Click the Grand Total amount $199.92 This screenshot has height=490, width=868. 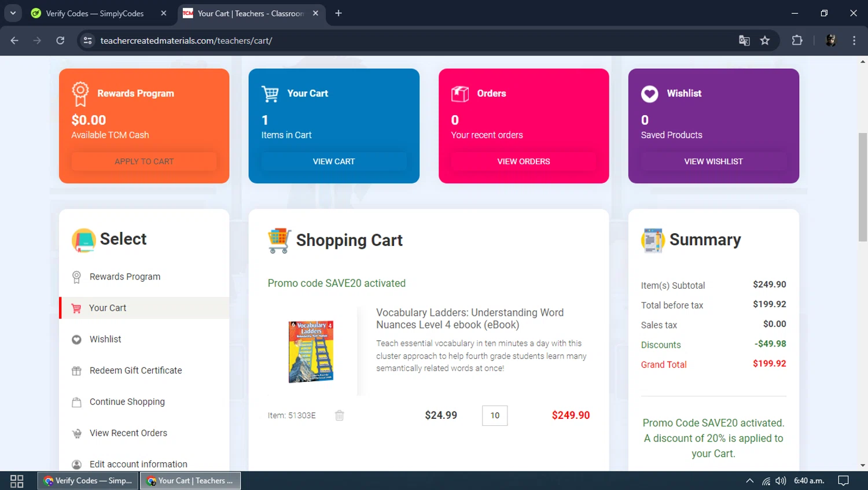point(769,364)
